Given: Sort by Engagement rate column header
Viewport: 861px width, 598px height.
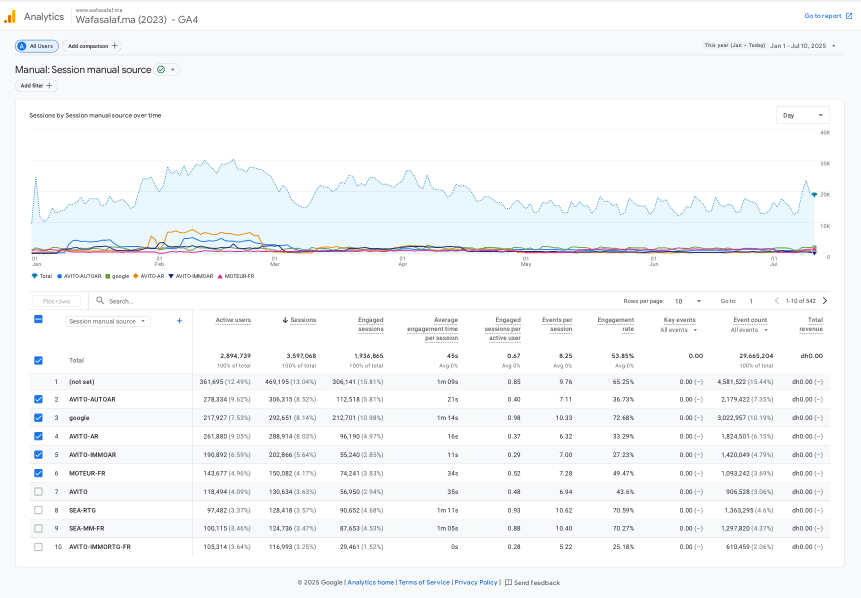Looking at the screenshot, I should click(x=616, y=325).
